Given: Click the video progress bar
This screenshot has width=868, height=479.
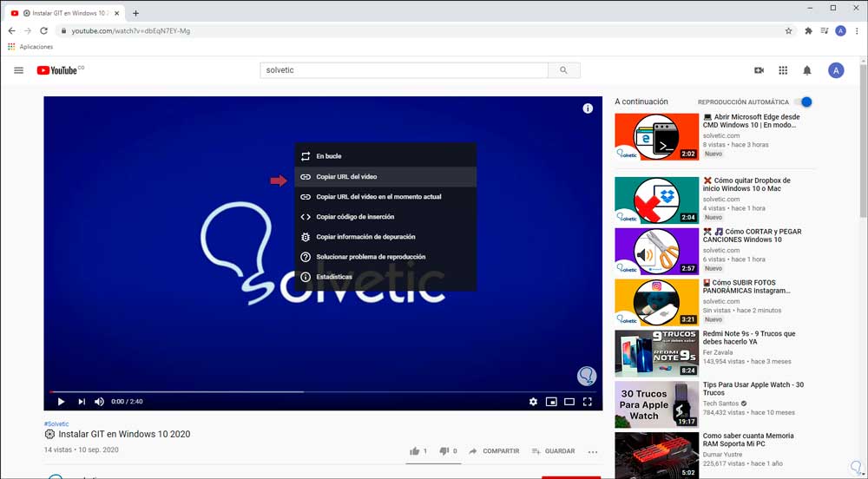Looking at the screenshot, I should [x=323, y=391].
